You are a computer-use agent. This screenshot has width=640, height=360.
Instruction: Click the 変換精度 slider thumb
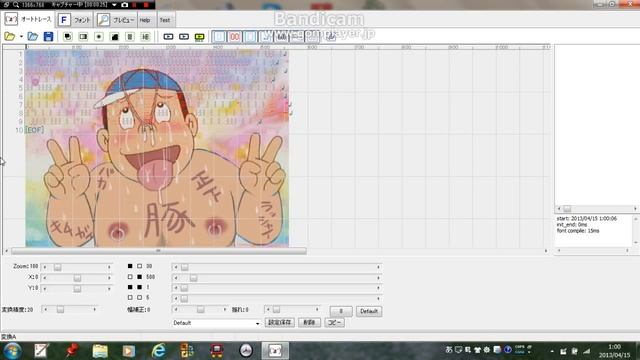pyautogui.click(x=60, y=309)
